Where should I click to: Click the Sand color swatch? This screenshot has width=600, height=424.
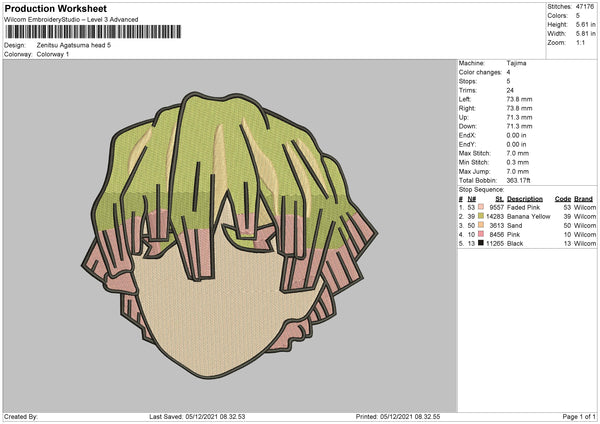click(x=481, y=225)
